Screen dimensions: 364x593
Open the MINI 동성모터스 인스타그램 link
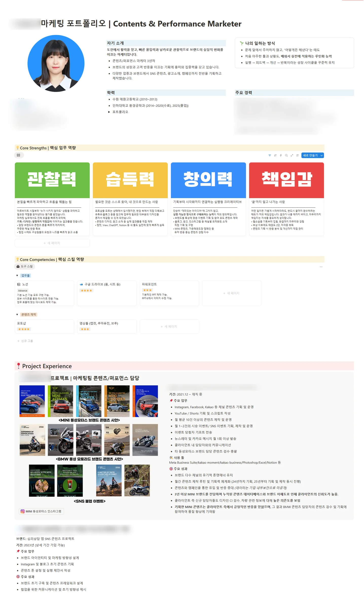tap(41, 511)
